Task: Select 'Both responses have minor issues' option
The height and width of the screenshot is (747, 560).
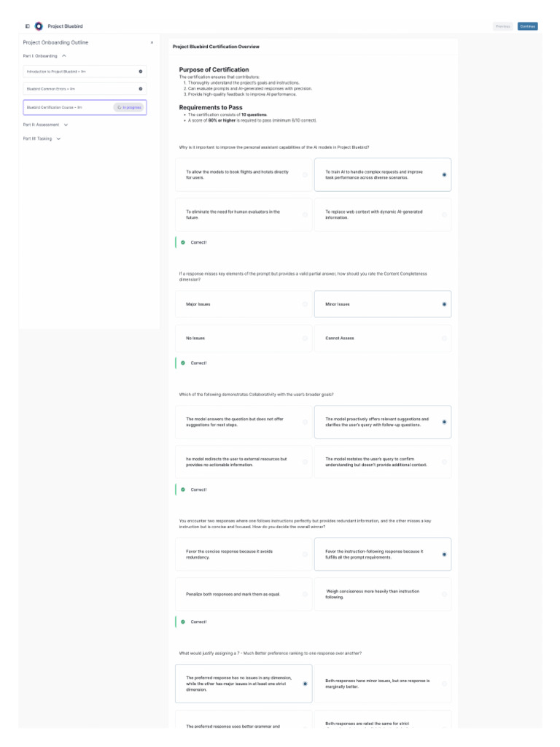Action: pos(383,684)
